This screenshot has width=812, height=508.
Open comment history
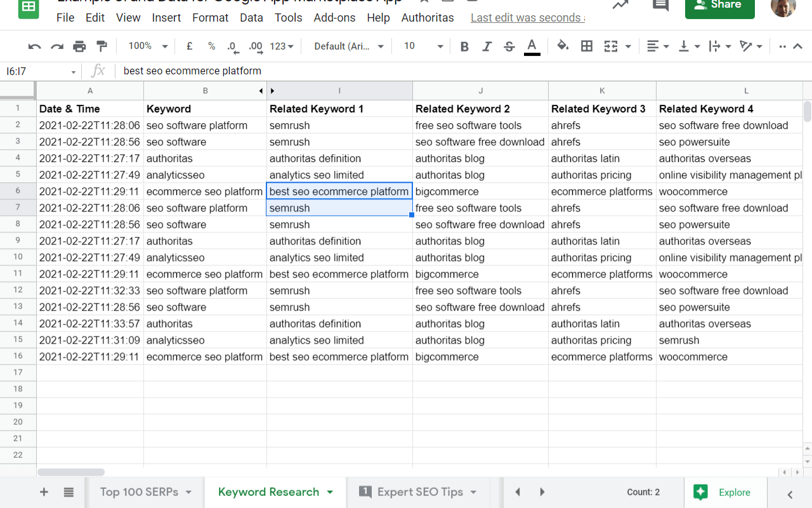click(x=660, y=6)
